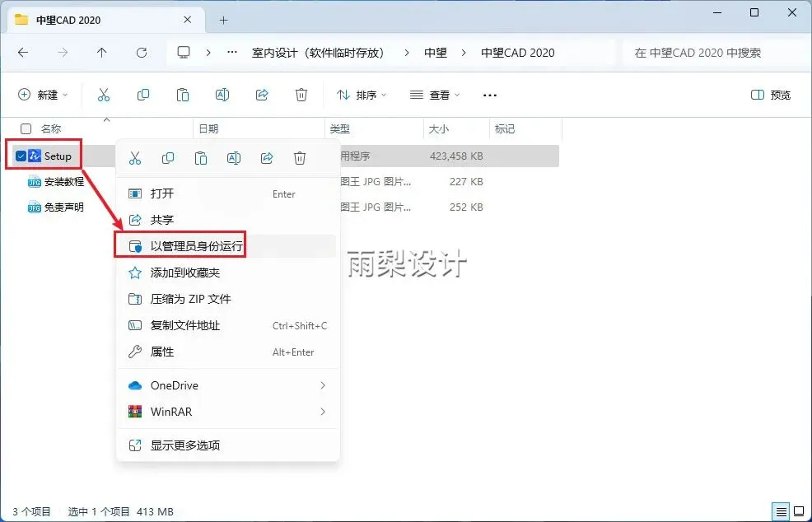The height and width of the screenshot is (522, 812).
Task: Sort by the 名称 column header
Action: coord(51,128)
